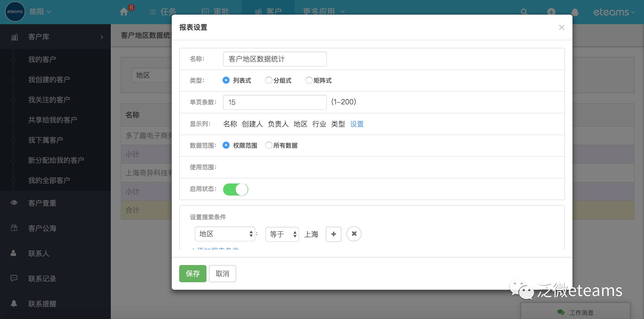Click the home icon with badge
The height and width of the screenshot is (319, 644).
[x=124, y=12]
